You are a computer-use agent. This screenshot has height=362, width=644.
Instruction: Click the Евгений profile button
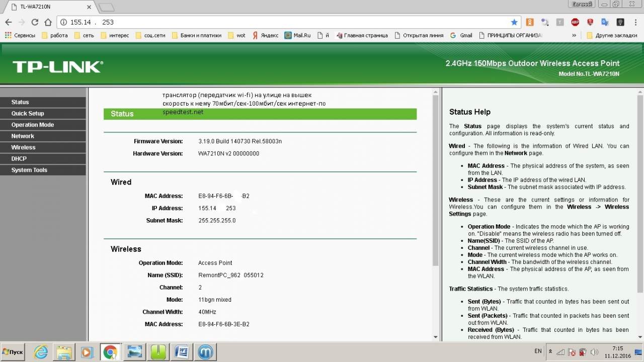tap(581, 4)
